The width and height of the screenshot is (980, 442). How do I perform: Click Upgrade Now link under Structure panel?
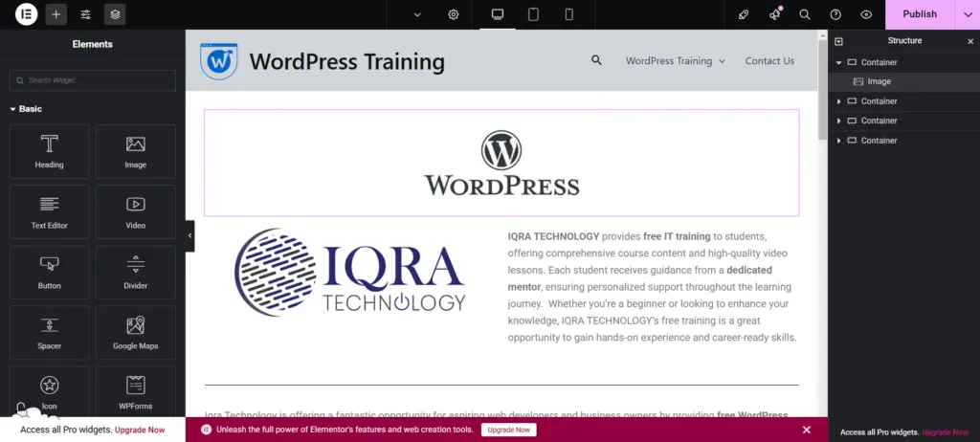pos(945,432)
